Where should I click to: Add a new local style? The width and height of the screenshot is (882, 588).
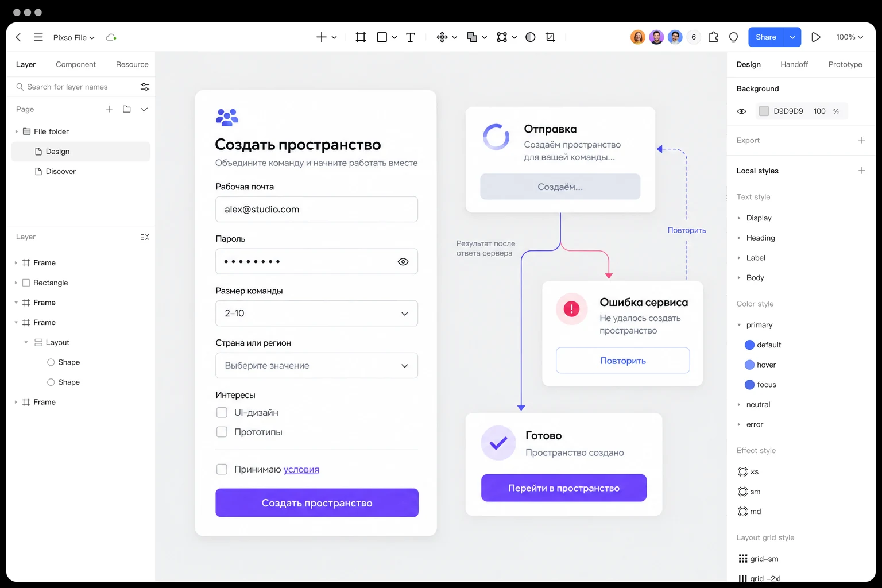(x=861, y=171)
